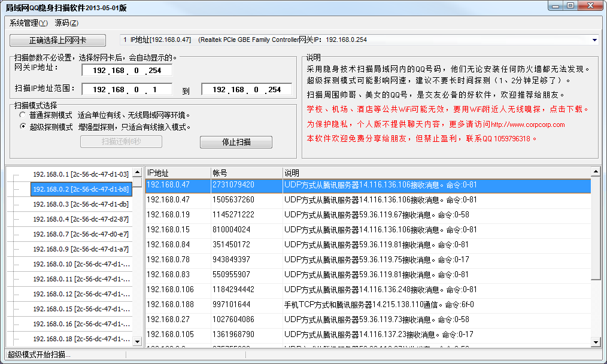Click the results table scroll down arrow
The image size is (607, 364).
coord(596,342)
